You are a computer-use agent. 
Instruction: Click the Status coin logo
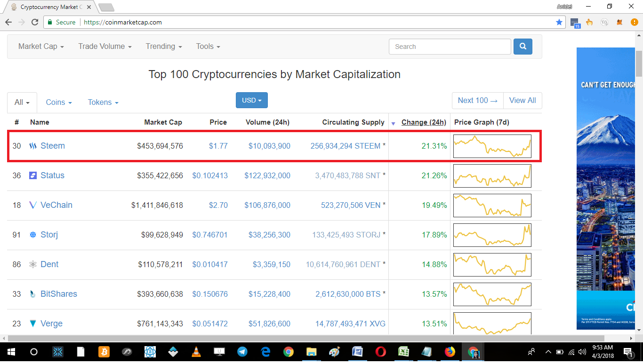[32, 175]
